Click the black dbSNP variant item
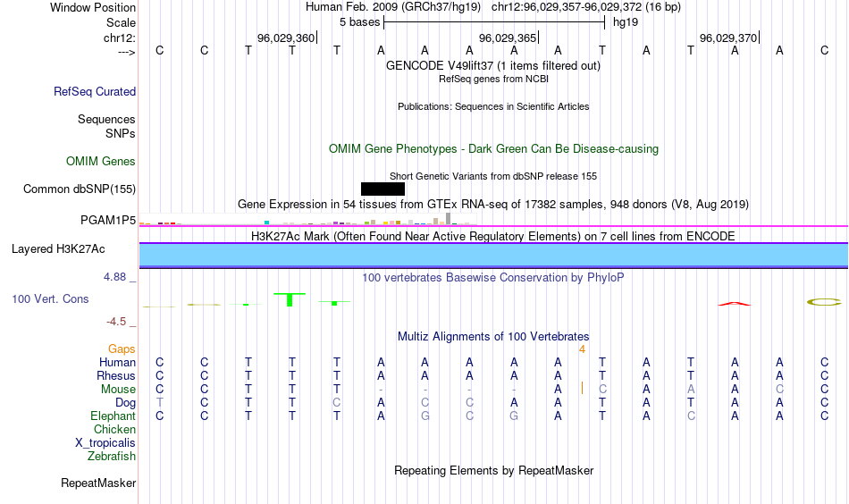This screenshot has width=849, height=504. click(x=382, y=189)
